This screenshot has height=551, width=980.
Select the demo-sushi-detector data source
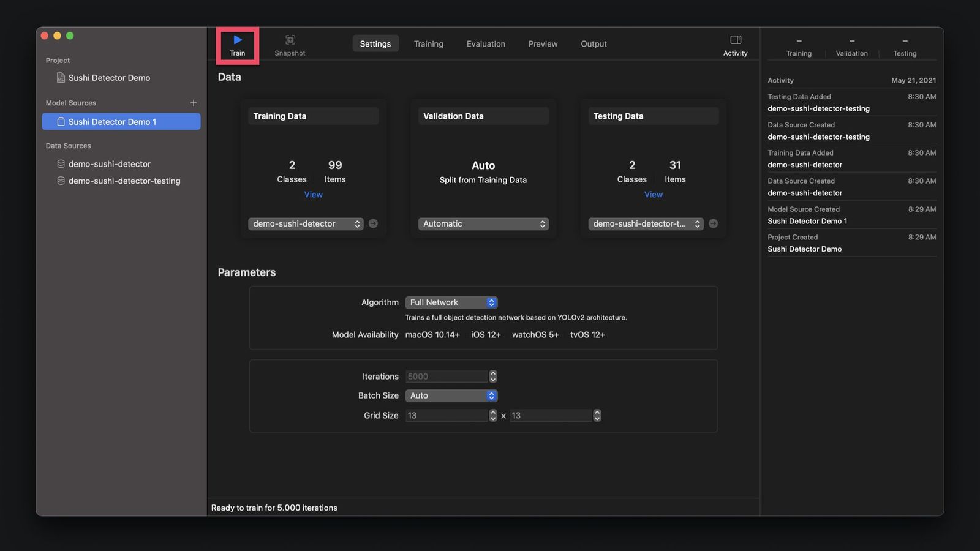coord(109,164)
